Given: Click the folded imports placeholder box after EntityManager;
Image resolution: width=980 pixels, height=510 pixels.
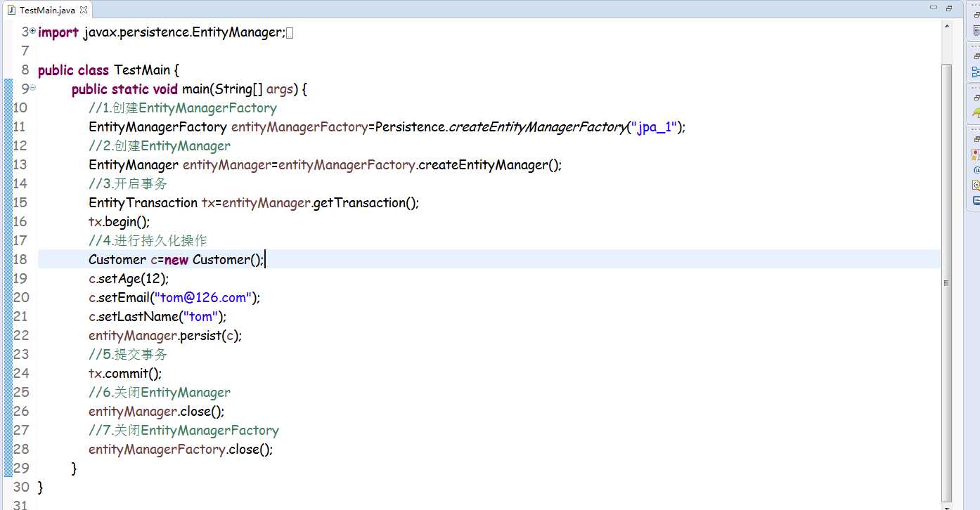Looking at the screenshot, I should click(x=290, y=32).
